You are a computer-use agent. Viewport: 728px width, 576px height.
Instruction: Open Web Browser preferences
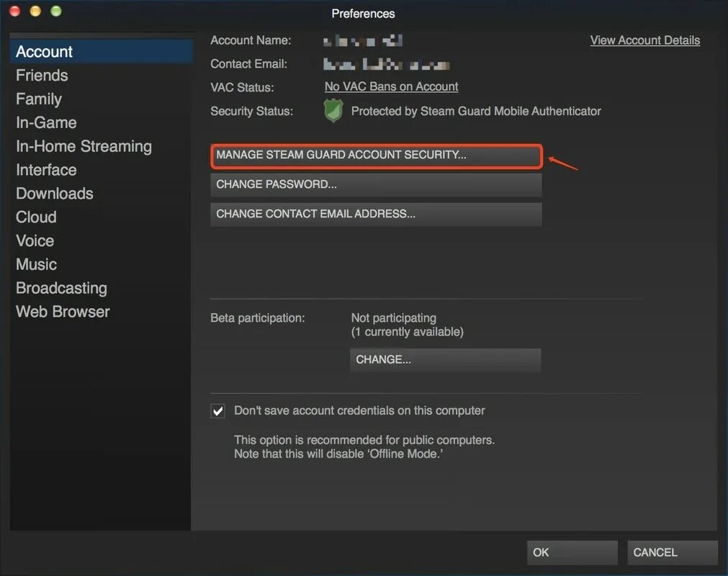tap(63, 312)
